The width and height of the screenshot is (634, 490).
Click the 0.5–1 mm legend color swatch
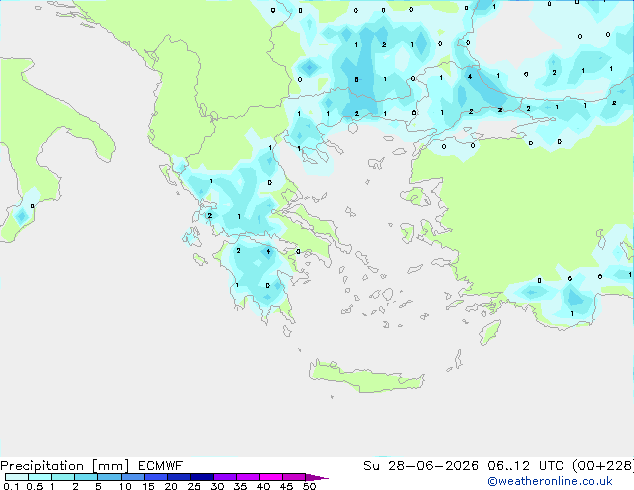point(40,477)
